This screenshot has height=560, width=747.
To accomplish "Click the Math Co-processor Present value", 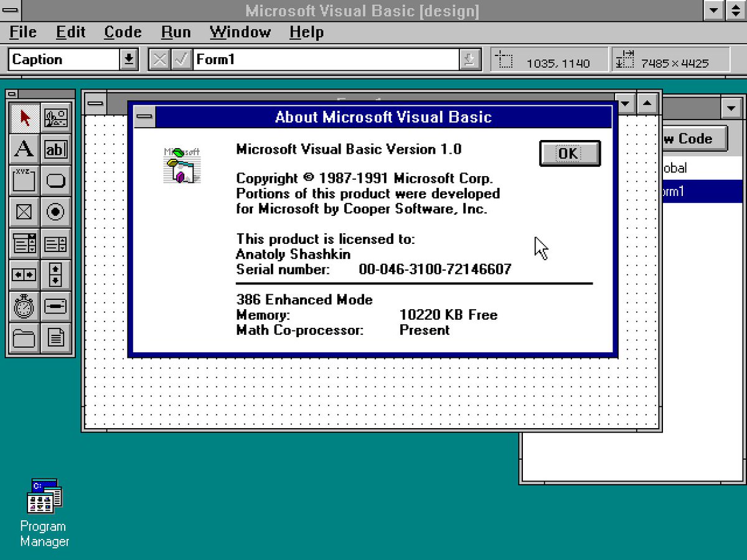I will tap(425, 330).
